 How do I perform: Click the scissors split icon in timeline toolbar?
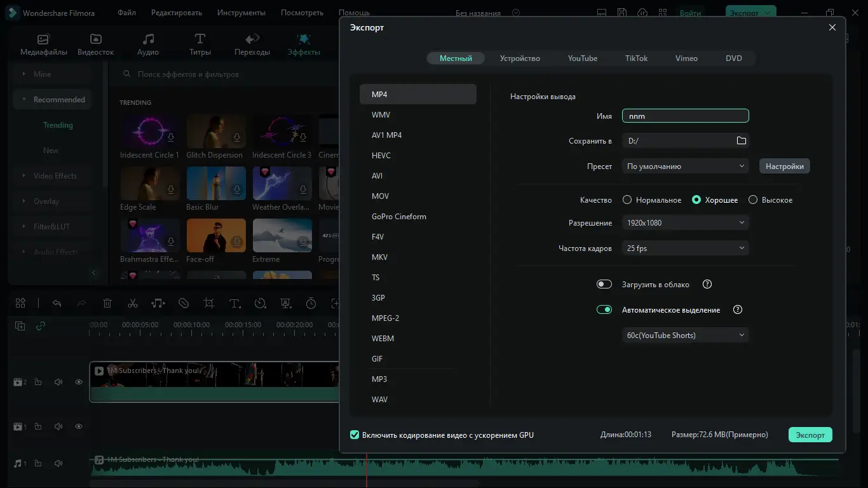point(133,304)
